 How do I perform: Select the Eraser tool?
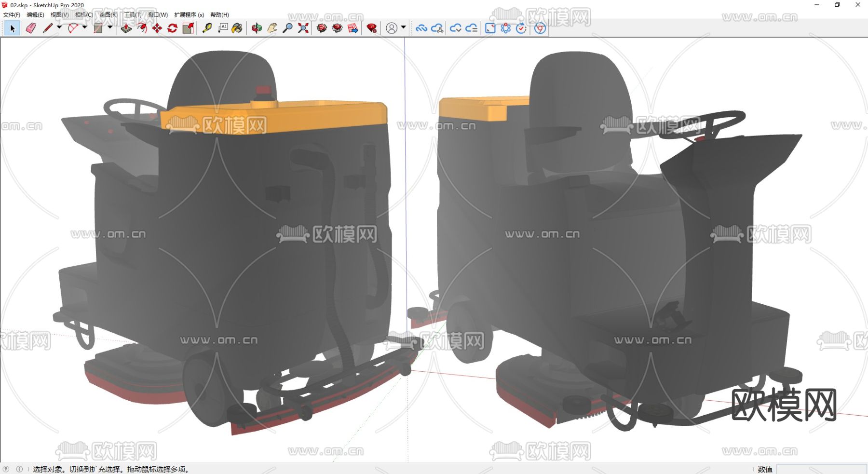31,28
